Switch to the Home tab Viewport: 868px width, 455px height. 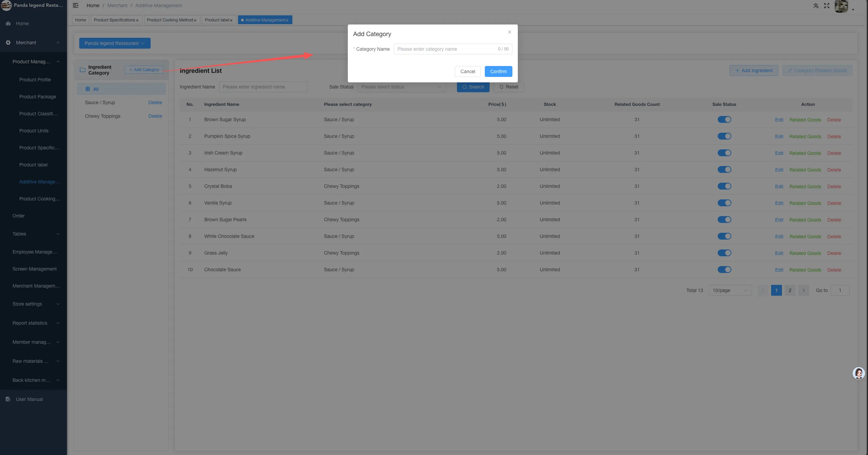coord(81,20)
